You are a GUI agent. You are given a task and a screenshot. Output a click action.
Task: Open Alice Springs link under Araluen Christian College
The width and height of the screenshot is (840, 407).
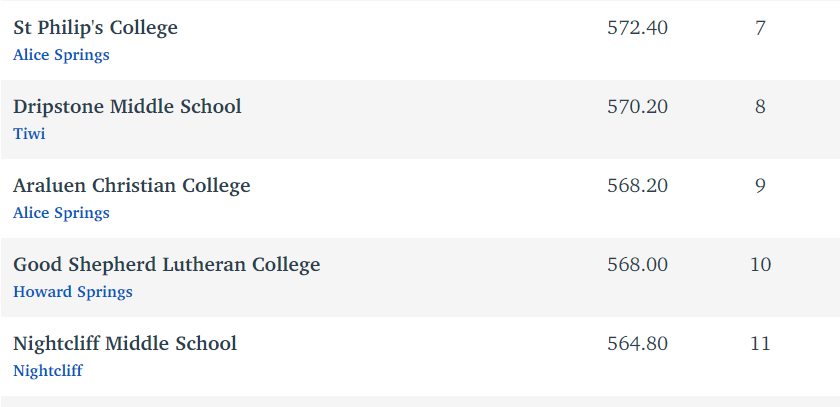click(61, 213)
